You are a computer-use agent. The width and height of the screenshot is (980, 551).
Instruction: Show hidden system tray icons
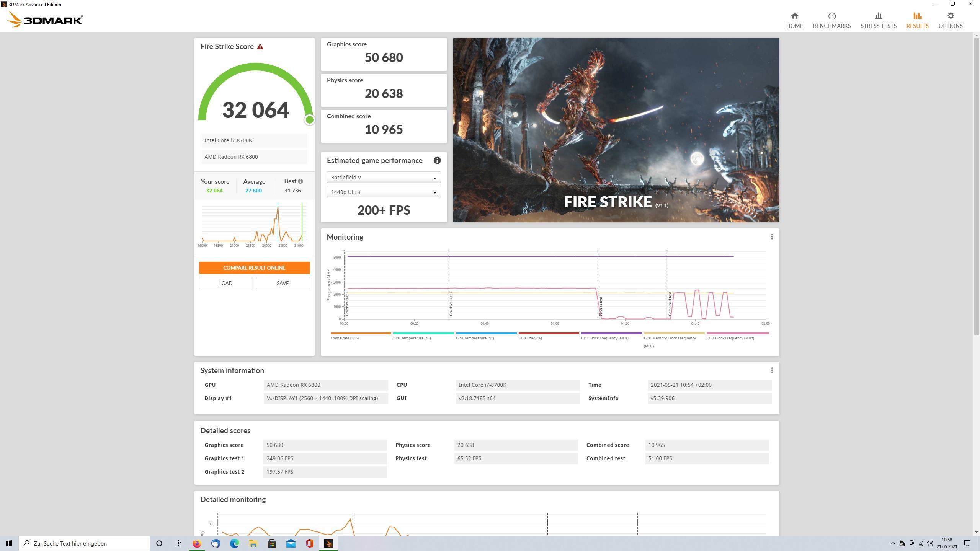click(893, 543)
